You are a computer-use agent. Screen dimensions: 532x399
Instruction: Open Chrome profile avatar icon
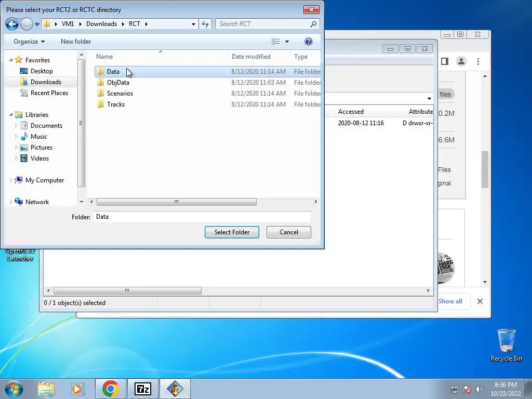pos(461,61)
